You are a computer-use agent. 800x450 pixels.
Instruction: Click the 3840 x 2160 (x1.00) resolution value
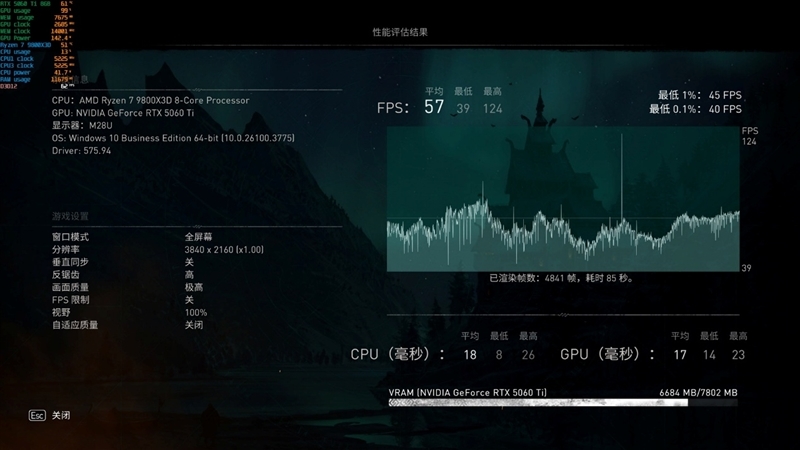(x=224, y=249)
